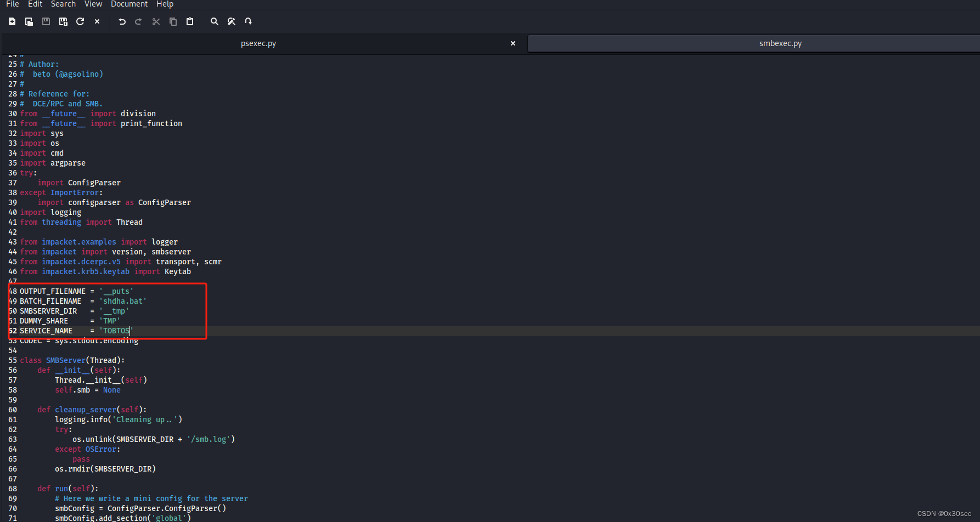Click "version, smbserver" on line 44

[x=151, y=252]
